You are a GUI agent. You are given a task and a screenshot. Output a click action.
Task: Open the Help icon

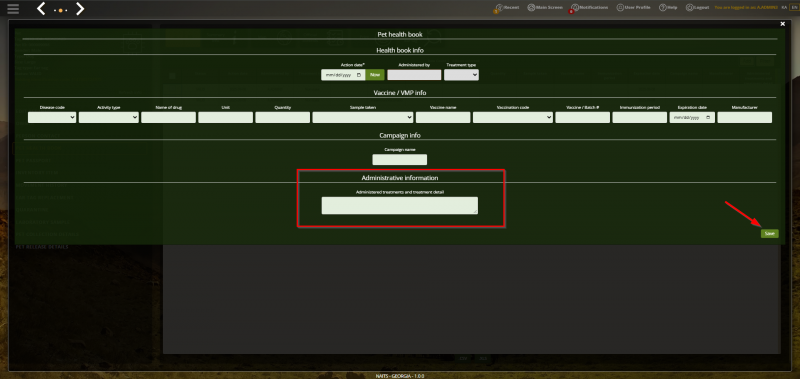click(x=668, y=8)
